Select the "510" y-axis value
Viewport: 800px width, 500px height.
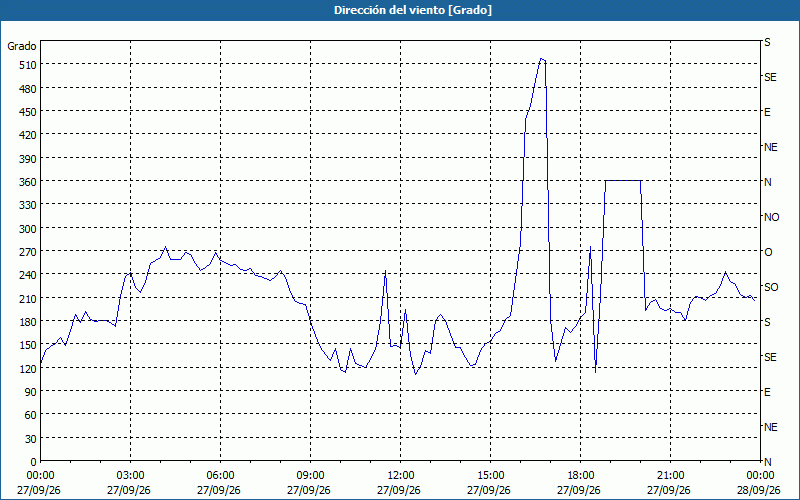pyautogui.click(x=28, y=65)
